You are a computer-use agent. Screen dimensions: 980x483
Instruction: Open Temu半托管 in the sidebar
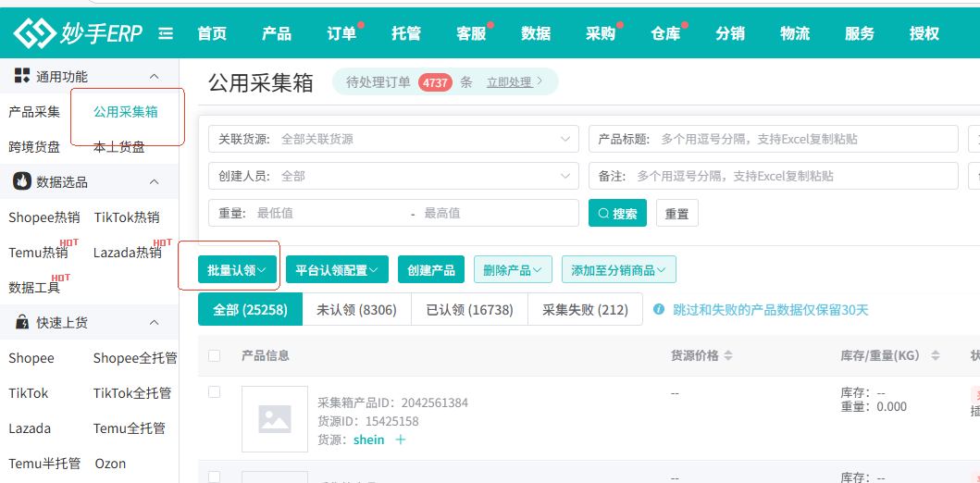[44, 464]
